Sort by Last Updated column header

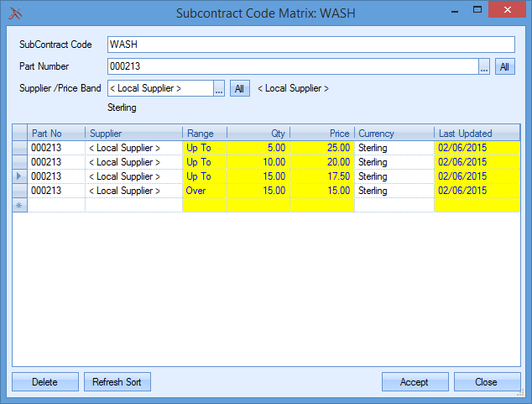(x=477, y=133)
